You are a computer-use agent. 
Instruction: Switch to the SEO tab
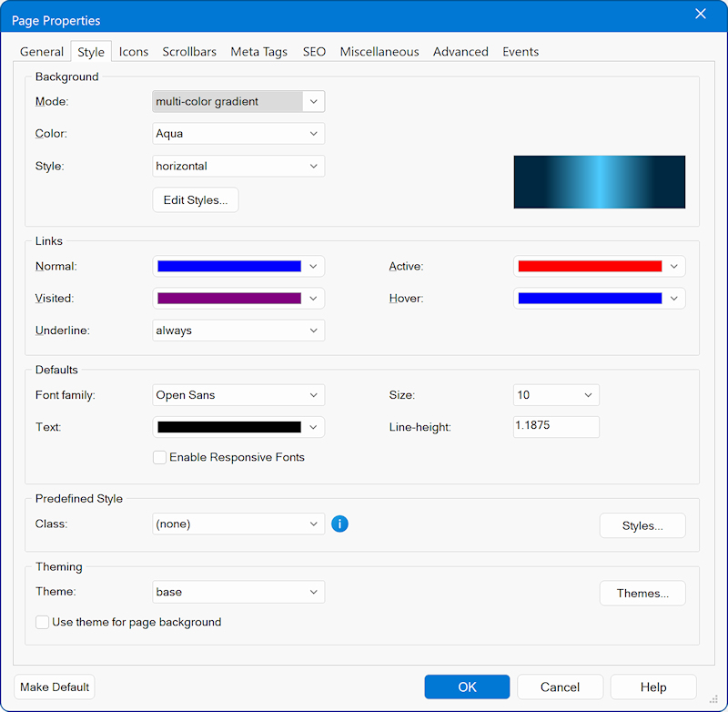(x=314, y=52)
